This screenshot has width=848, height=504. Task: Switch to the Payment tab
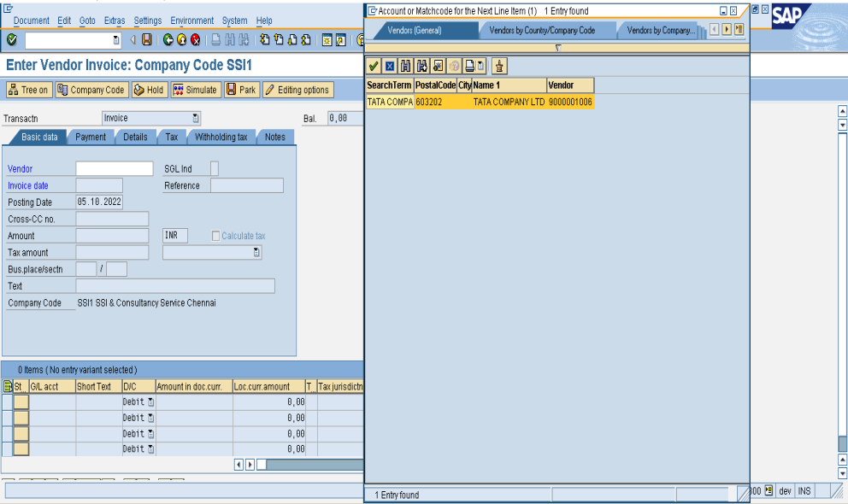click(91, 137)
